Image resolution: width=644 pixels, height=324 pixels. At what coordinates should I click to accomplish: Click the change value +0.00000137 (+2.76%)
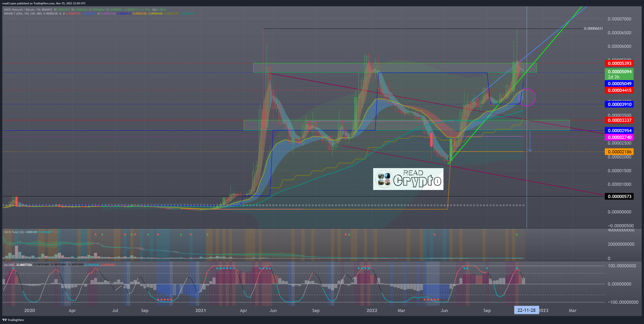(x=137, y=9)
